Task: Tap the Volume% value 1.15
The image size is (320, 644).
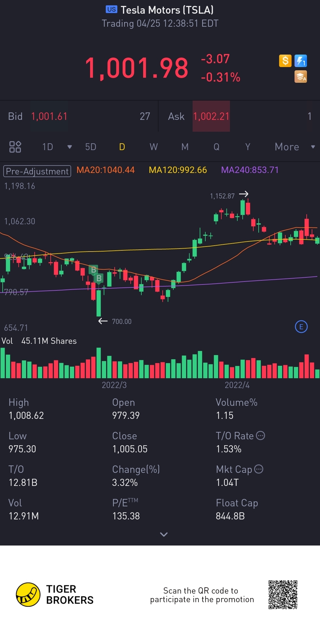Action: point(225,416)
